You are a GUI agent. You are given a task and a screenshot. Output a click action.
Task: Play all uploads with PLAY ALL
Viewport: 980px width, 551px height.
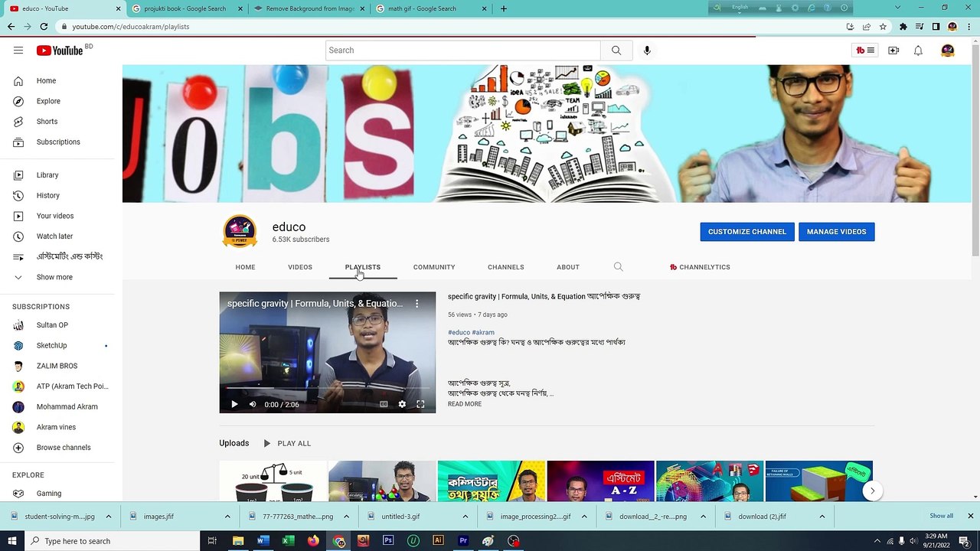point(286,443)
